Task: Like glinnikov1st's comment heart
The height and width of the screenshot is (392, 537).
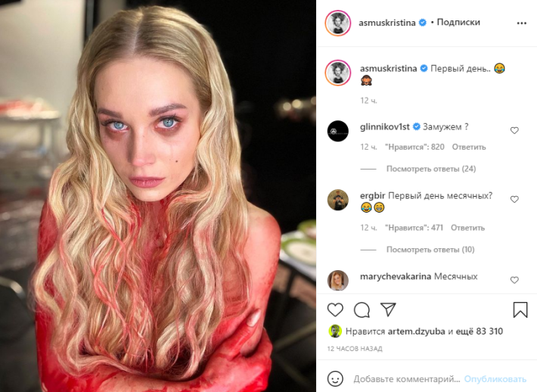Action: 514,131
